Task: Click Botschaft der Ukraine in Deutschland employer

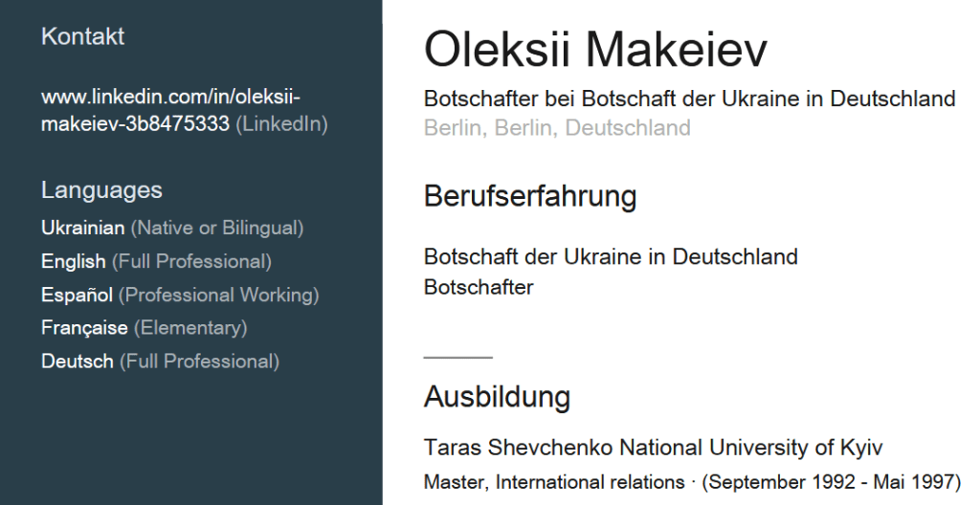Action: point(611,257)
